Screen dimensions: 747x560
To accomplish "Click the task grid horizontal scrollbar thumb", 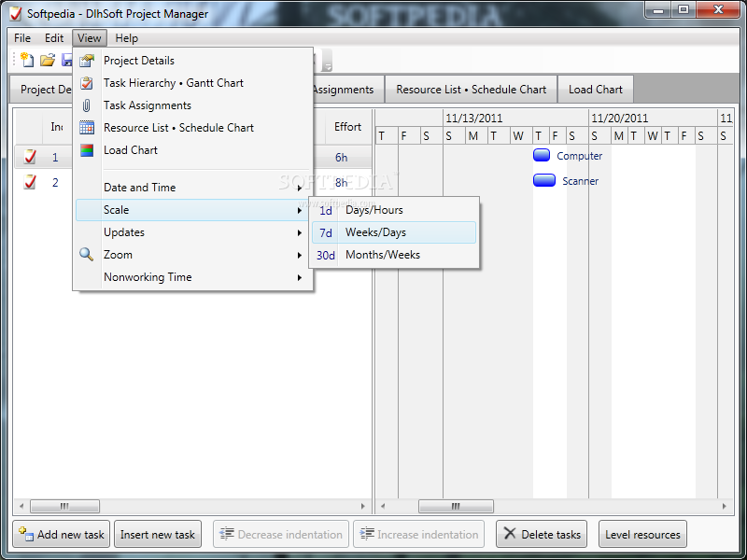I will coord(64,506).
